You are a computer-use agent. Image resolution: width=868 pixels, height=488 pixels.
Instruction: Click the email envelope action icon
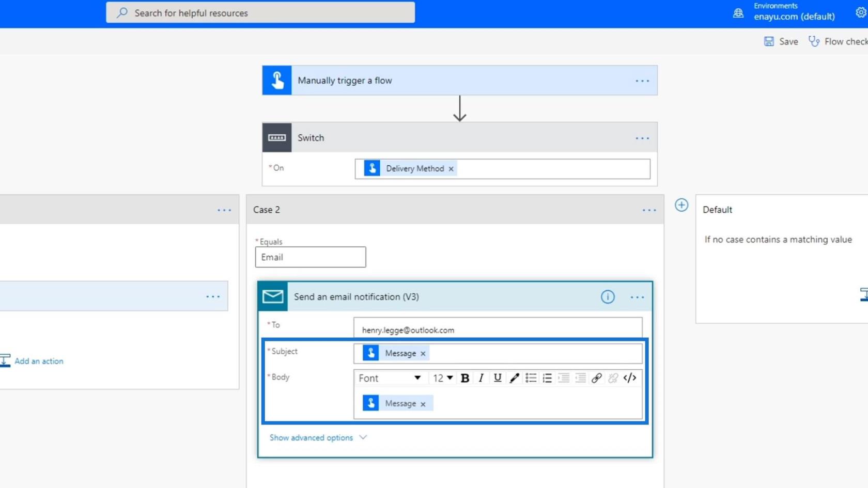(273, 296)
